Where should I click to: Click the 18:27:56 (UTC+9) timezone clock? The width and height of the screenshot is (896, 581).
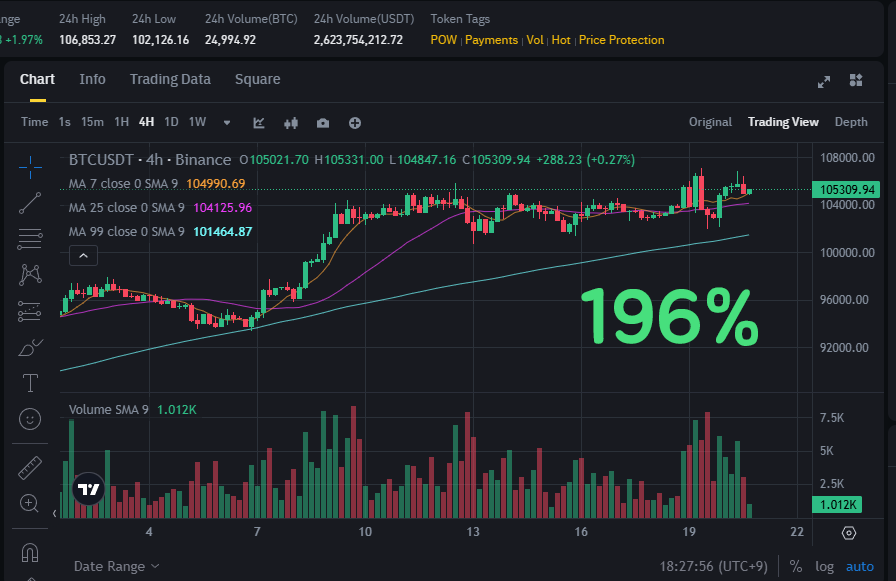(x=714, y=566)
